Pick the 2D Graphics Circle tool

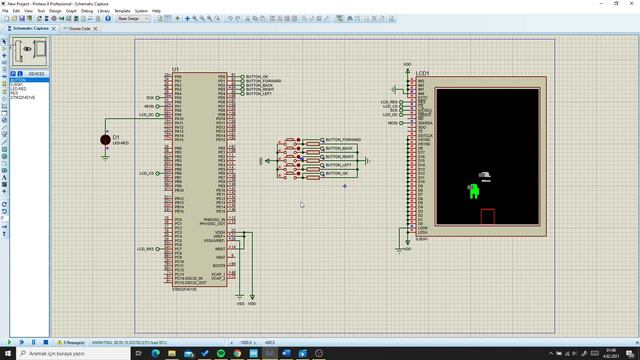pos(4,156)
